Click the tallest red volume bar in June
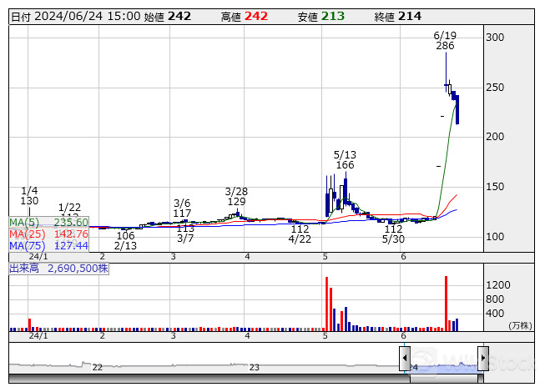Screen dimensions: 545x392 point(447,303)
